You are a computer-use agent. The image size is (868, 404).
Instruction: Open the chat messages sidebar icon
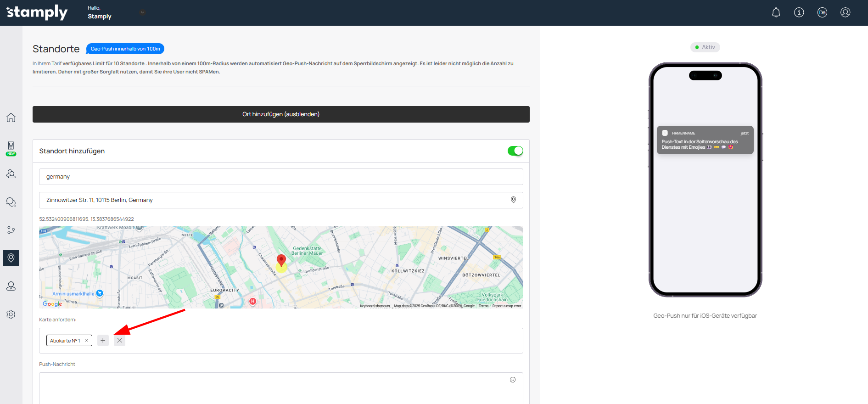click(11, 202)
